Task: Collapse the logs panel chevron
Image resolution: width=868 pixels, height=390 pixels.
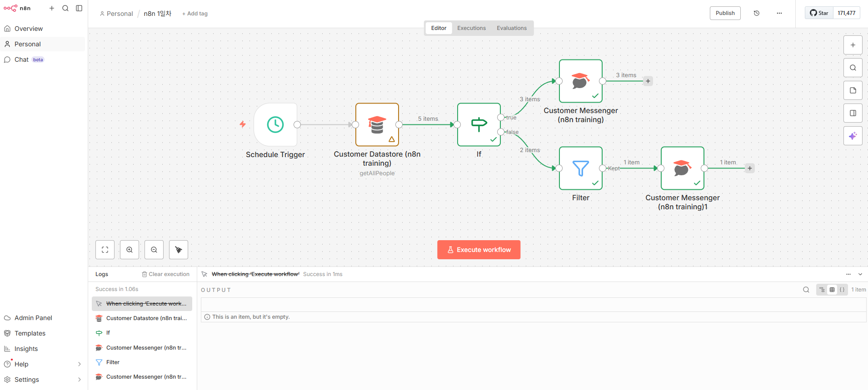Action: (860, 274)
